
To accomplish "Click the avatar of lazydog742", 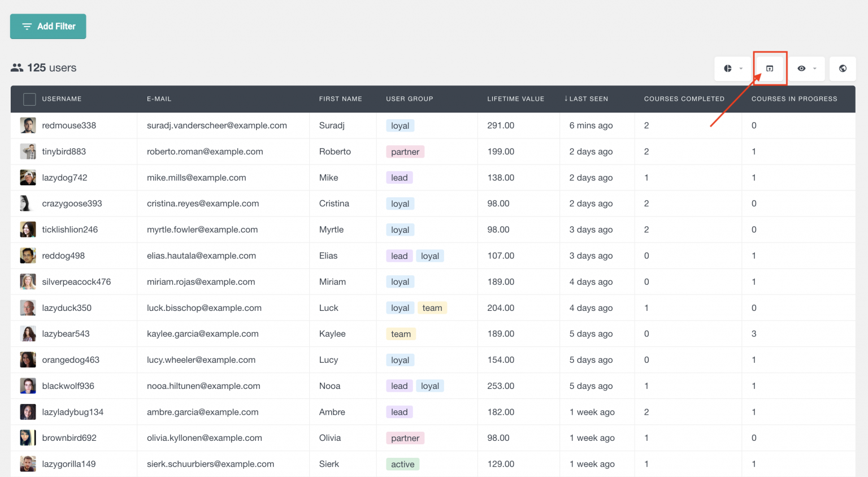I will tap(28, 177).
